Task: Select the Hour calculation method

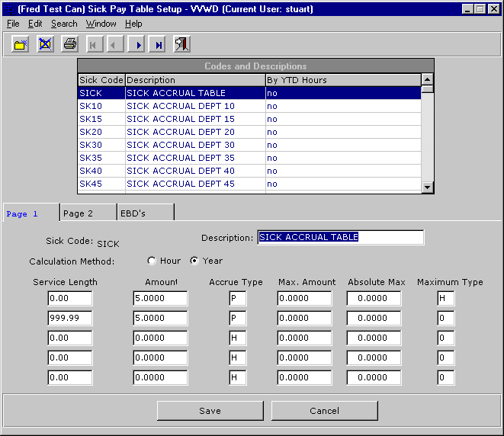Action: [x=151, y=261]
